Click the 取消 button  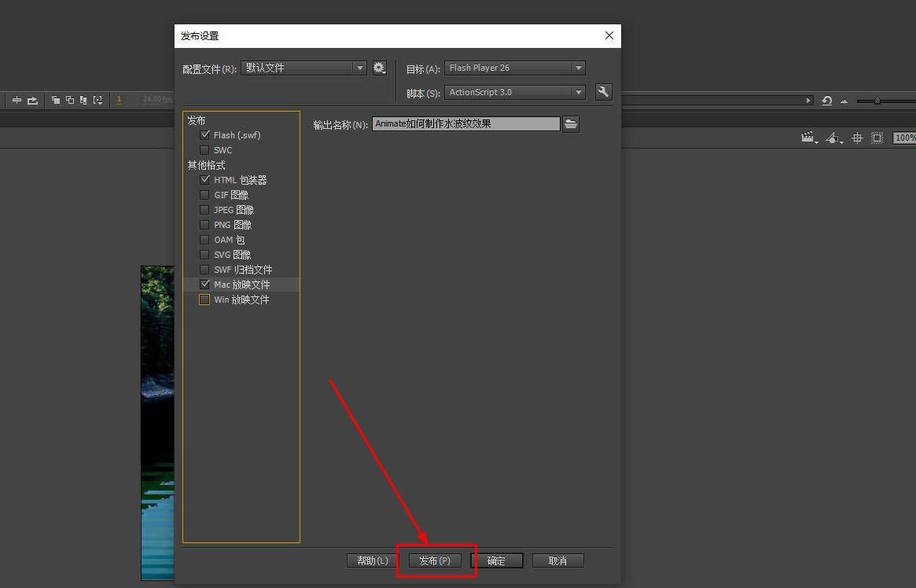[558, 560]
